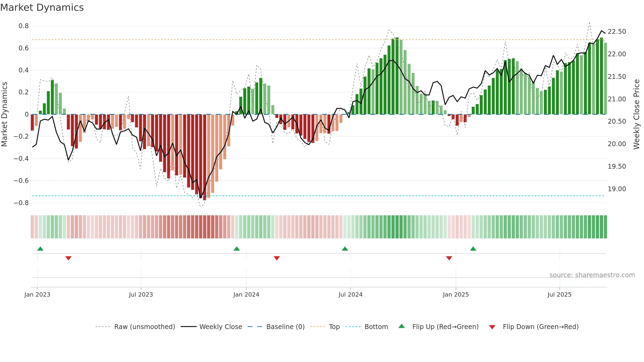Toggle the Flip Down (Green→Red) legend entry
The height and width of the screenshot is (362, 644).
tap(534, 327)
